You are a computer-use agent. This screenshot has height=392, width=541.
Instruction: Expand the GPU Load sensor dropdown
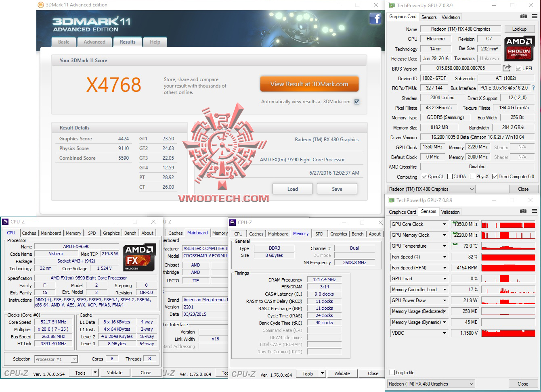pyautogui.click(x=445, y=279)
